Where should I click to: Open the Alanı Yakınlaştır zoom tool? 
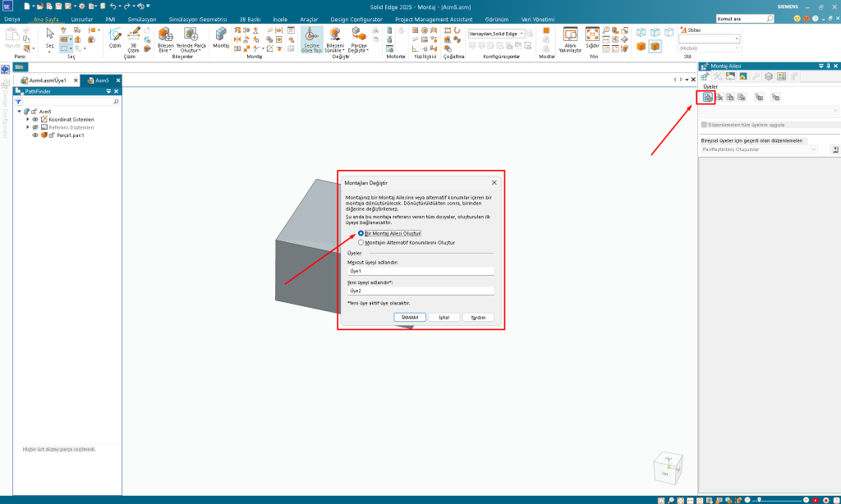pos(570,37)
